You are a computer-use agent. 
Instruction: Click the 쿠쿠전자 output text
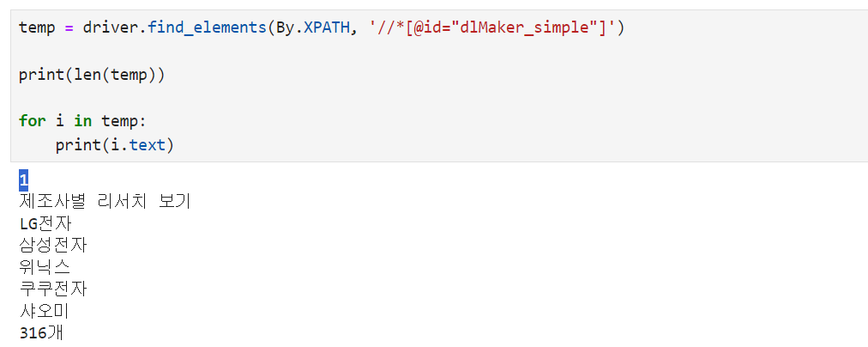pos(53,289)
